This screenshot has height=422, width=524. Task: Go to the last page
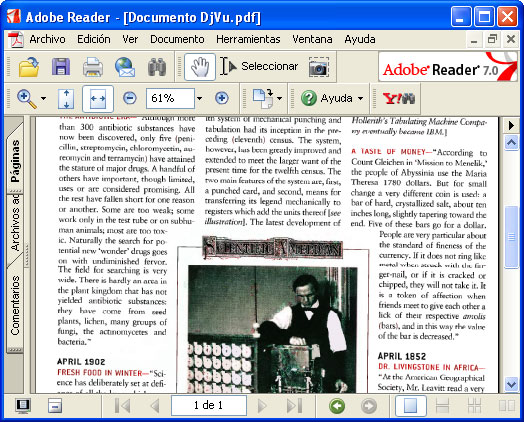point(294,406)
